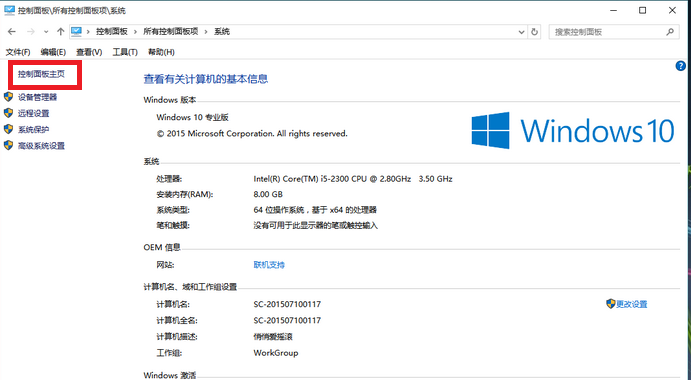Viewport: 691px width, 380px height.
Task: Select the 2015 Microsoft Corporation copyright line
Action: (x=252, y=134)
